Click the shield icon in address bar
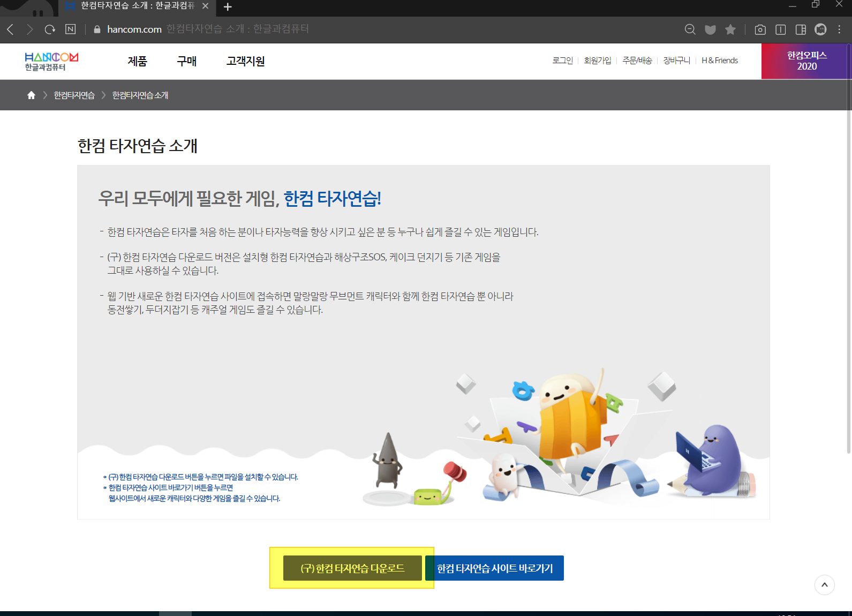This screenshot has width=852, height=616. (x=710, y=29)
